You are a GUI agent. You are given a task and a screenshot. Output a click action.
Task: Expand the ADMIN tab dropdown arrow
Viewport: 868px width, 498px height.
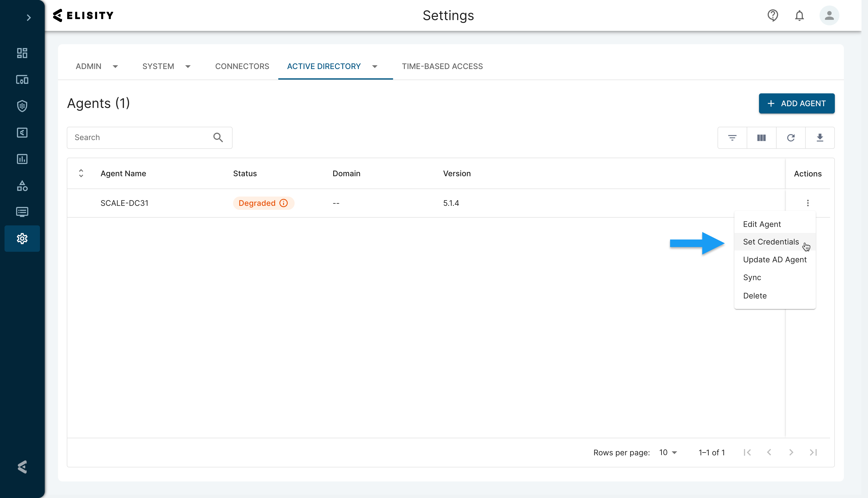(115, 67)
